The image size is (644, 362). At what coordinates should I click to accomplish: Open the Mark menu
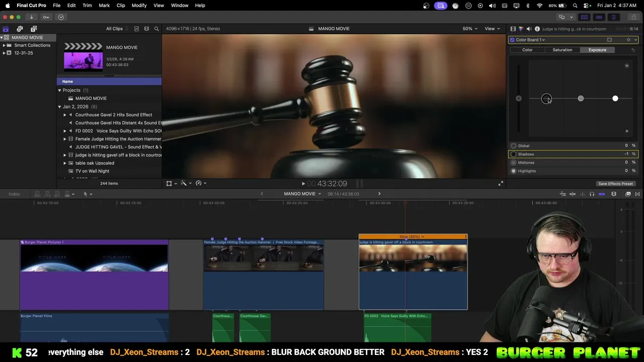104,6
